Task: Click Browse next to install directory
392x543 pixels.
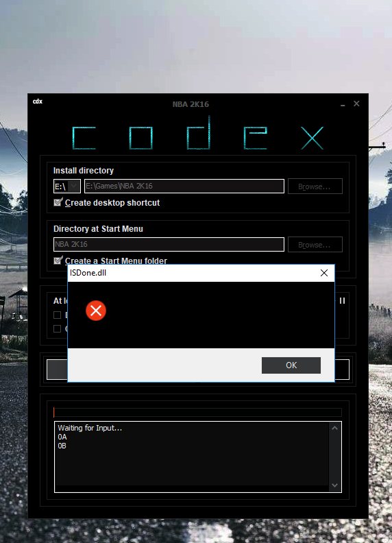Action: pos(315,186)
